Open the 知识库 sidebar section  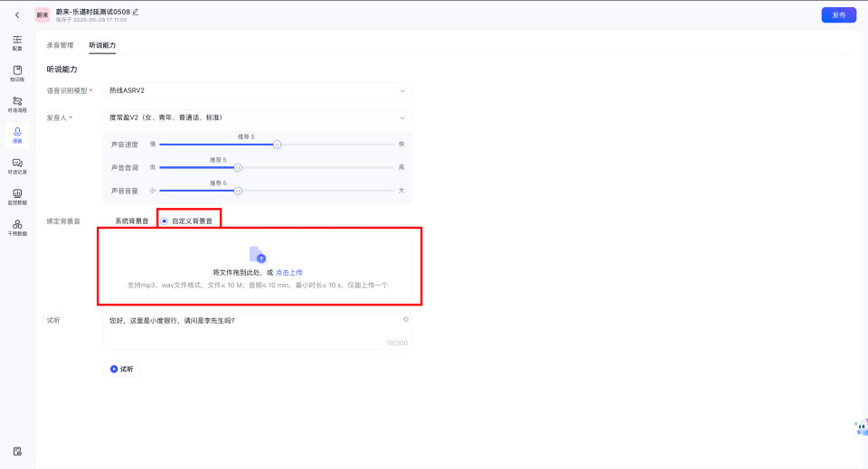(17, 73)
